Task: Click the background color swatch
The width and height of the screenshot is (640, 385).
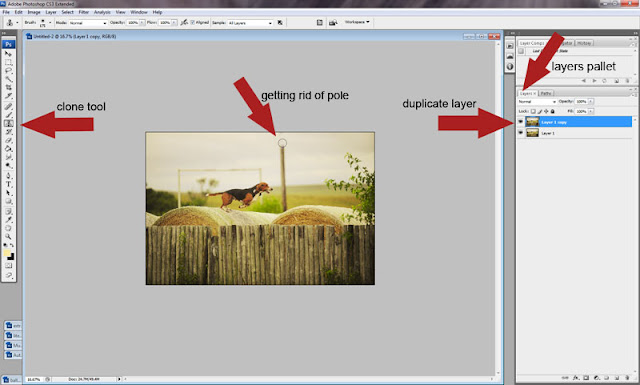Action: tap(12, 257)
